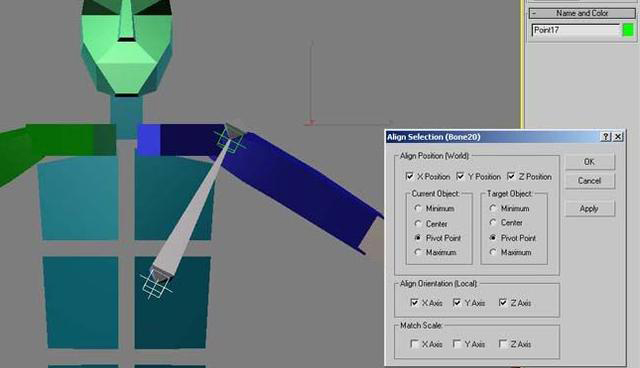The width and height of the screenshot is (640, 368).
Task: Select Current Object Minimum radio button
Action: 418,208
